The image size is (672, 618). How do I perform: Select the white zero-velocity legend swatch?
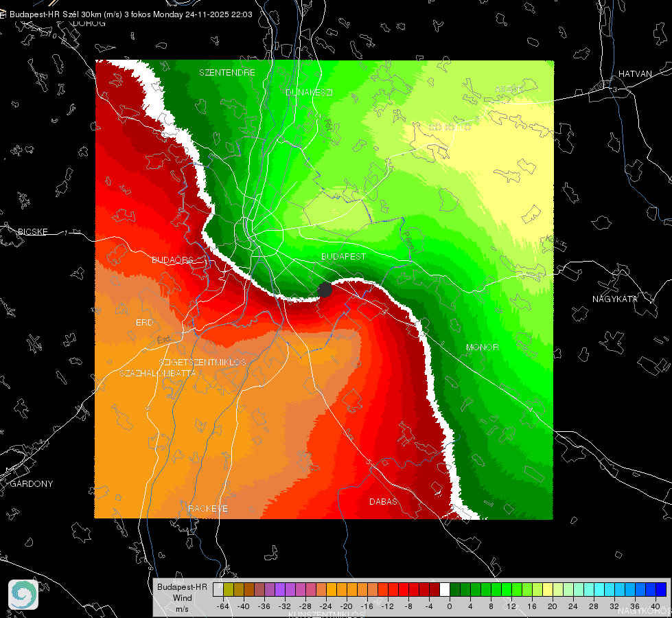tap(444, 589)
